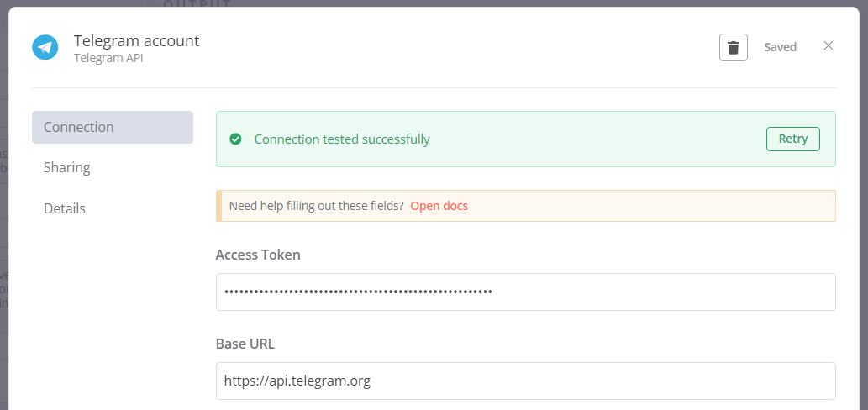Select the Connection tested successfully message

[x=342, y=139]
